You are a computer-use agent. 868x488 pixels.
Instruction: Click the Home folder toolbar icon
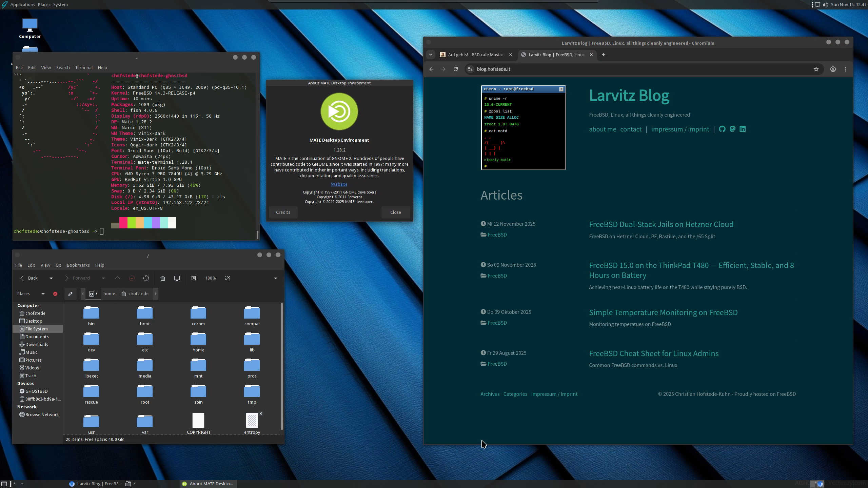tap(163, 278)
